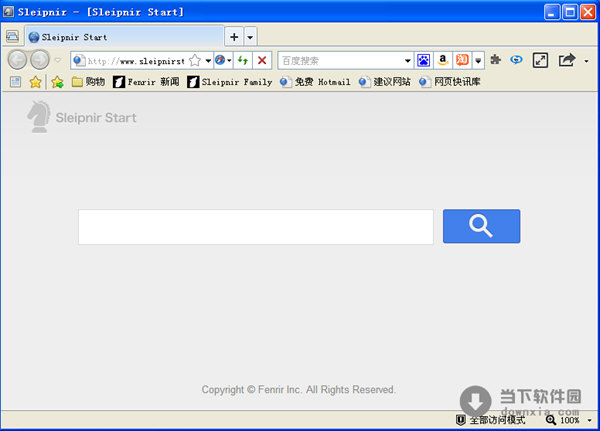This screenshot has width=600, height=431.
Task: Open 免费 Hotmail bookmark
Action: [315, 82]
